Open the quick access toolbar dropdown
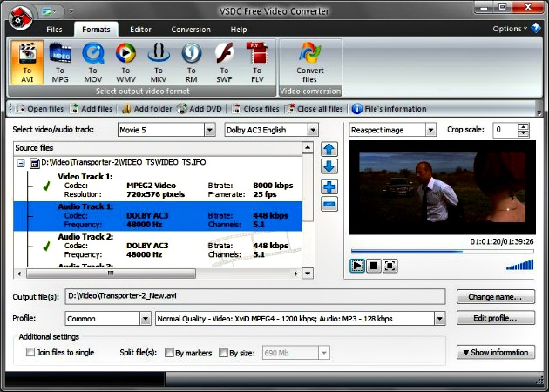The height and width of the screenshot is (392, 549). [71, 10]
